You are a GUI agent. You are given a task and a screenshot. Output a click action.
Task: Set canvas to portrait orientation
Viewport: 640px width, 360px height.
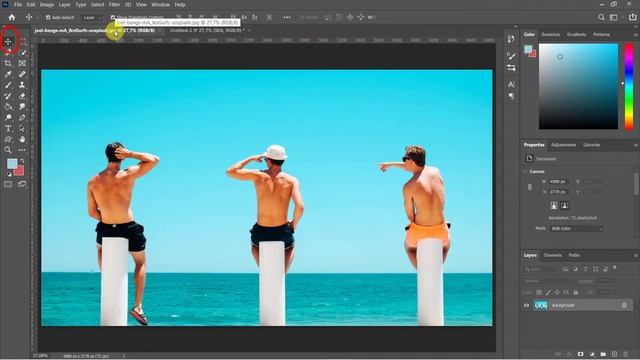[554, 205]
